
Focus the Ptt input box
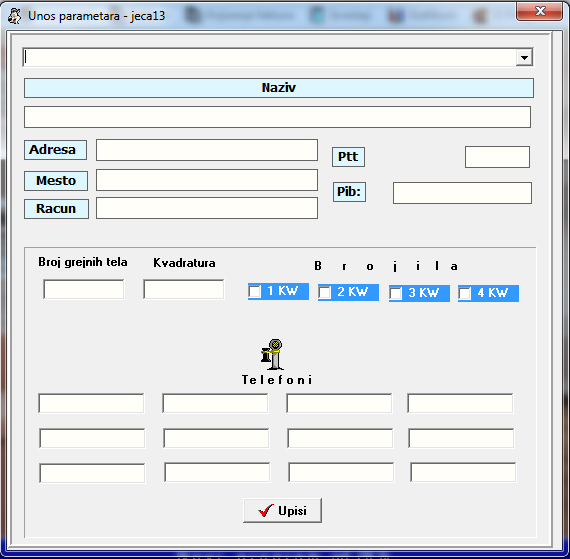pos(497,157)
